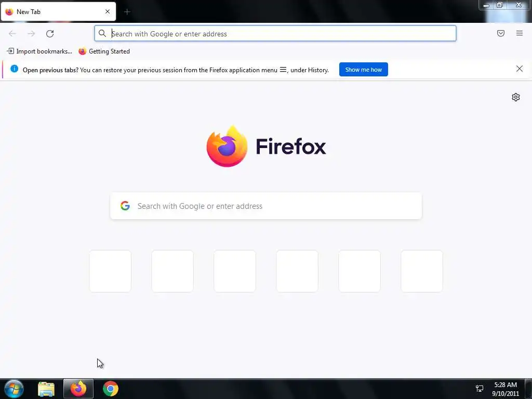
Task: Click the Show me how button
Action: [363, 70]
